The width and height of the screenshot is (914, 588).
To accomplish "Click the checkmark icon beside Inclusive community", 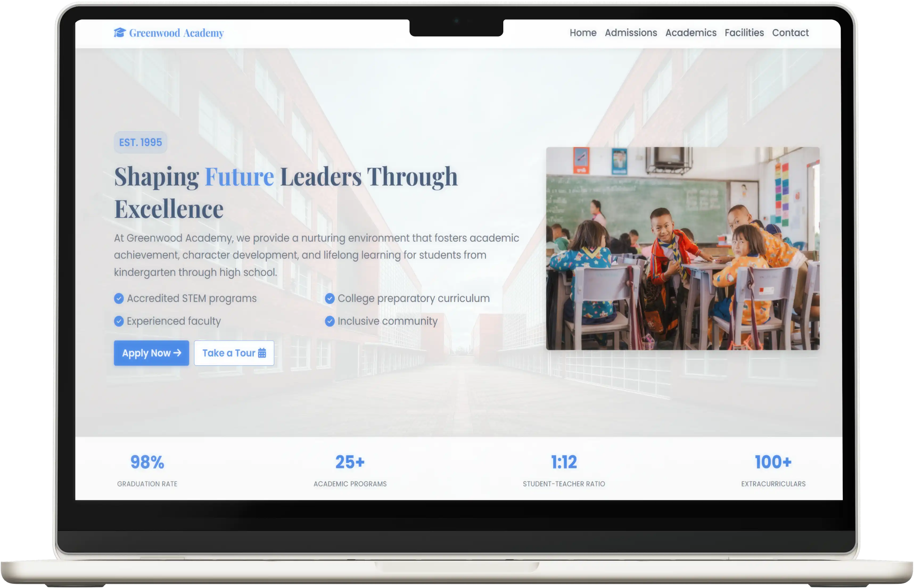I will (x=330, y=321).
